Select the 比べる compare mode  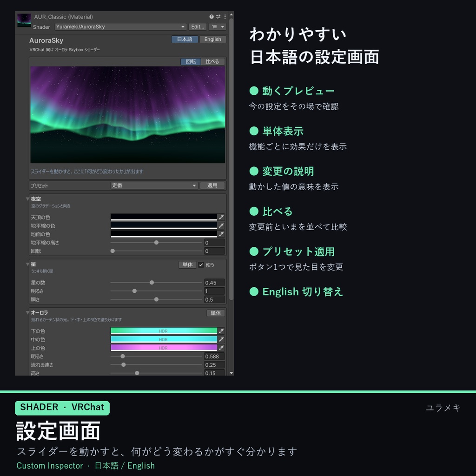tap(212, 62)
